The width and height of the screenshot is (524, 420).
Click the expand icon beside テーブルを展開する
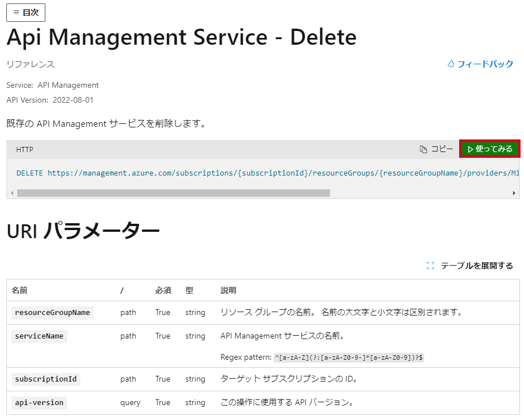(x=430, y=266)
